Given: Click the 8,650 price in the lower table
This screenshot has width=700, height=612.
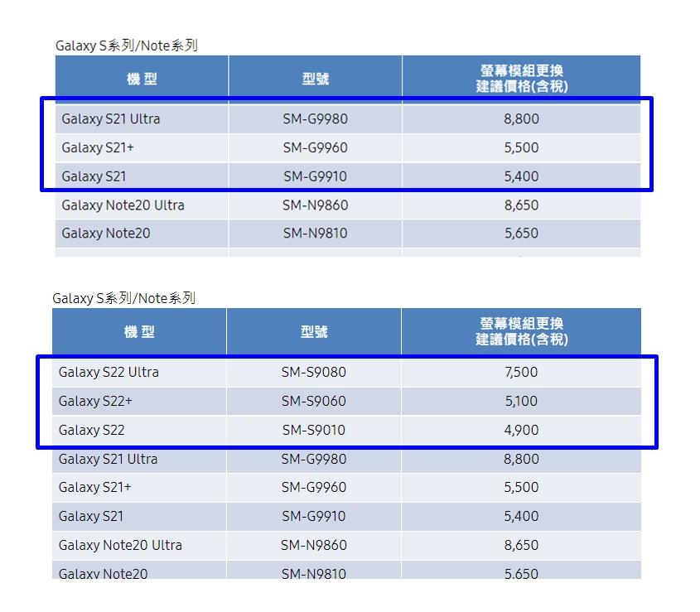Looking at the screenshot, I should pos(521,545).
